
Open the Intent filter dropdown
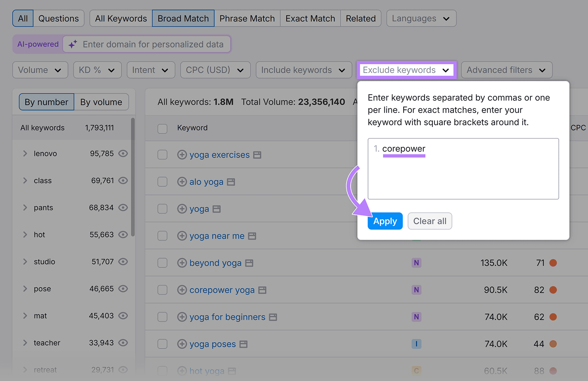(151, 70)
